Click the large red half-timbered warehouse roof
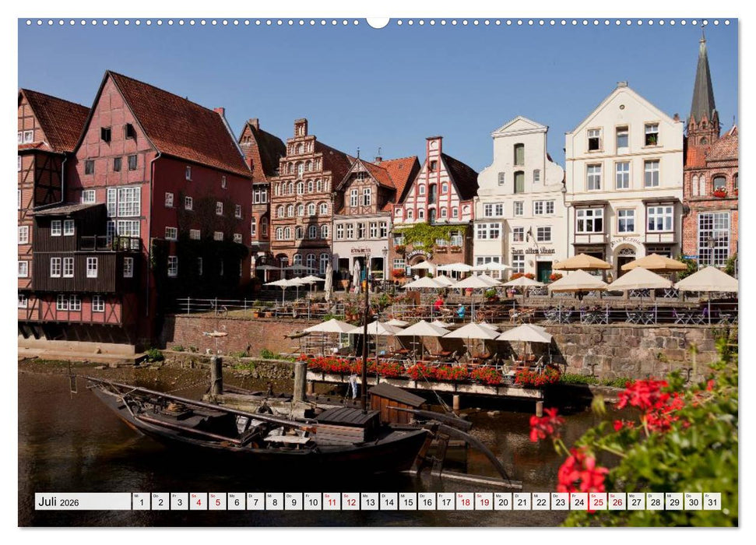The image size is (756, 545). point(179,123)
